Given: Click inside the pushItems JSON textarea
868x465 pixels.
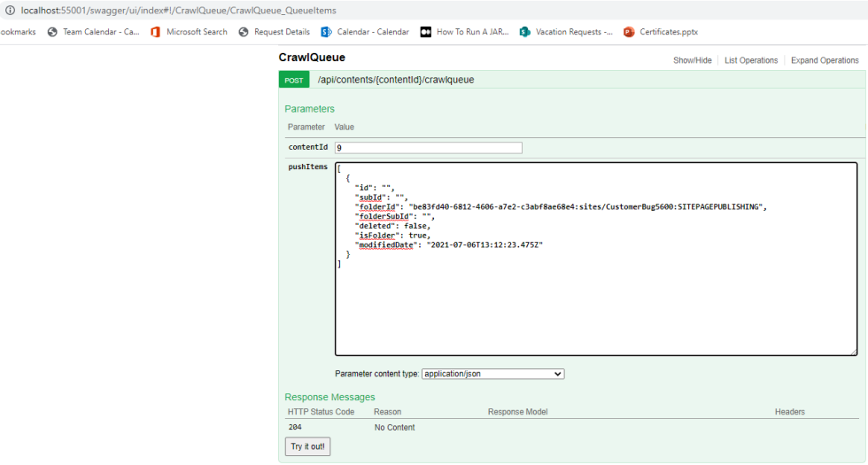Looking at the screenshot, I should pos(595,301).
